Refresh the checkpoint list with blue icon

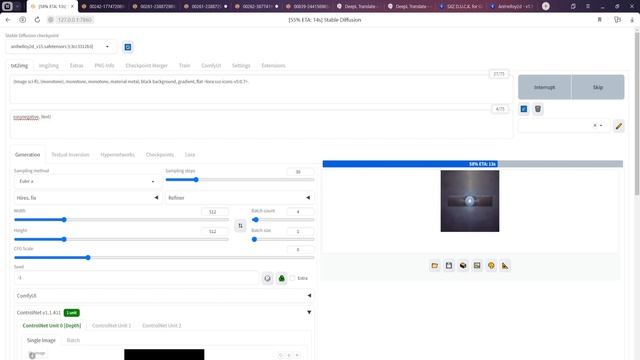128,47
